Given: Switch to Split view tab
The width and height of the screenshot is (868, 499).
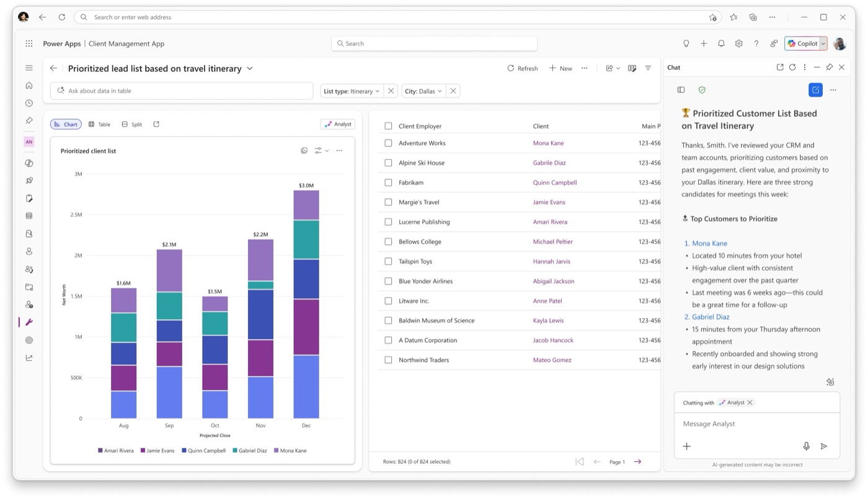Looking at the screenshot, I should click(x=132, y=124).
